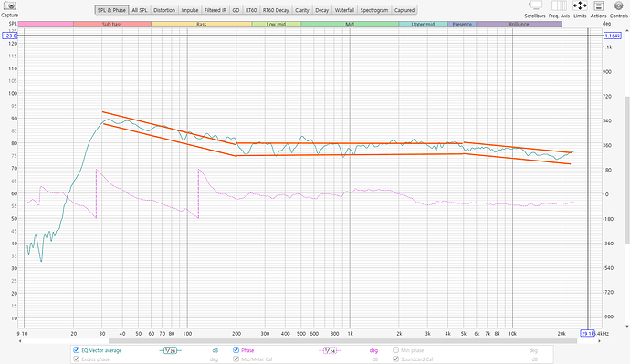Open the Controls gear icon
Screen dimensions: 630x364
click(619, 5)
